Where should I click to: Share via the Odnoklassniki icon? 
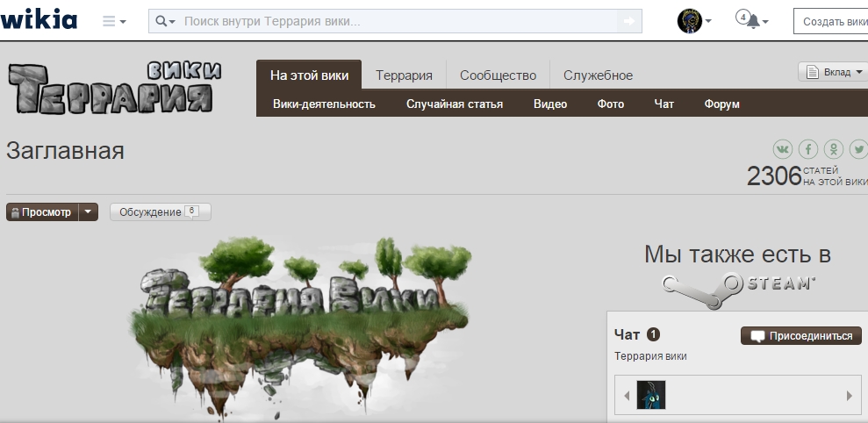coord(834,149)
